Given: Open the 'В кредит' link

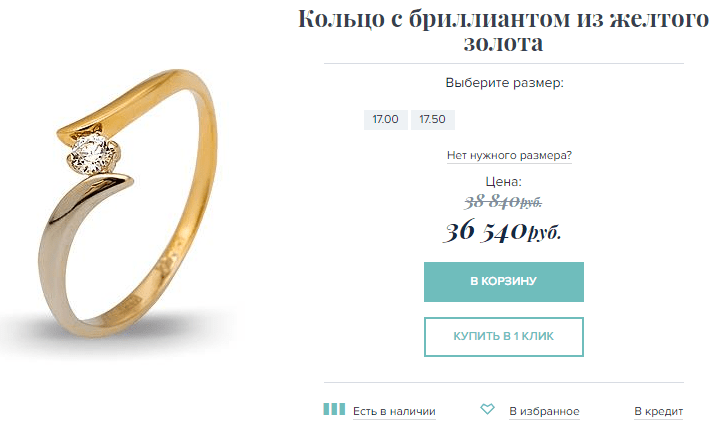Looking at the screenshot, I should pyautogui.click(x=658, y=411).
